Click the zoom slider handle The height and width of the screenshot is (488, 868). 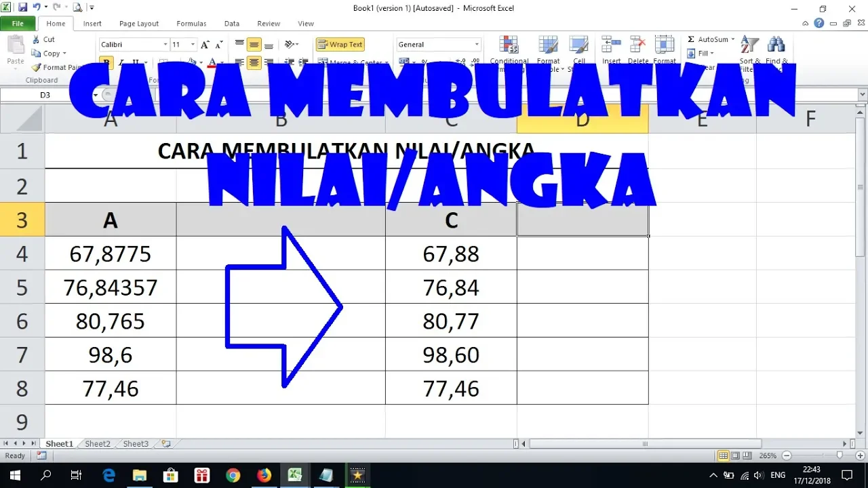(840, 455)
